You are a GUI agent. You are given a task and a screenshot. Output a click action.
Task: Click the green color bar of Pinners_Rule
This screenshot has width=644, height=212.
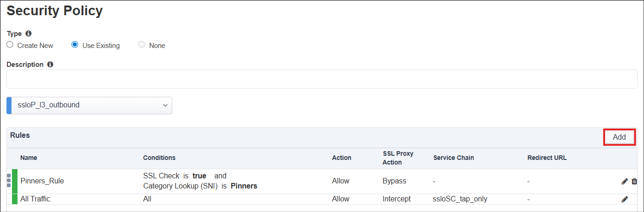pyautogui.click(x=14, y=181)
